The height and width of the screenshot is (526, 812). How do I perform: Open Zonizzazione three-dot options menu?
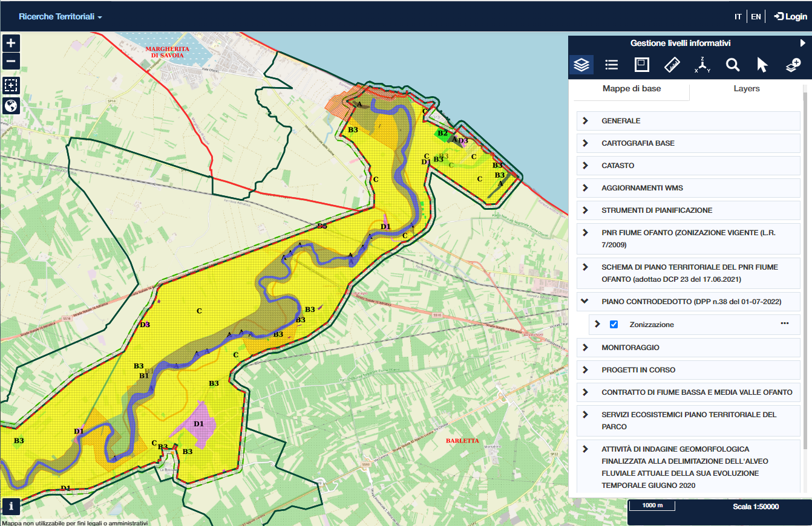[785, 323]
